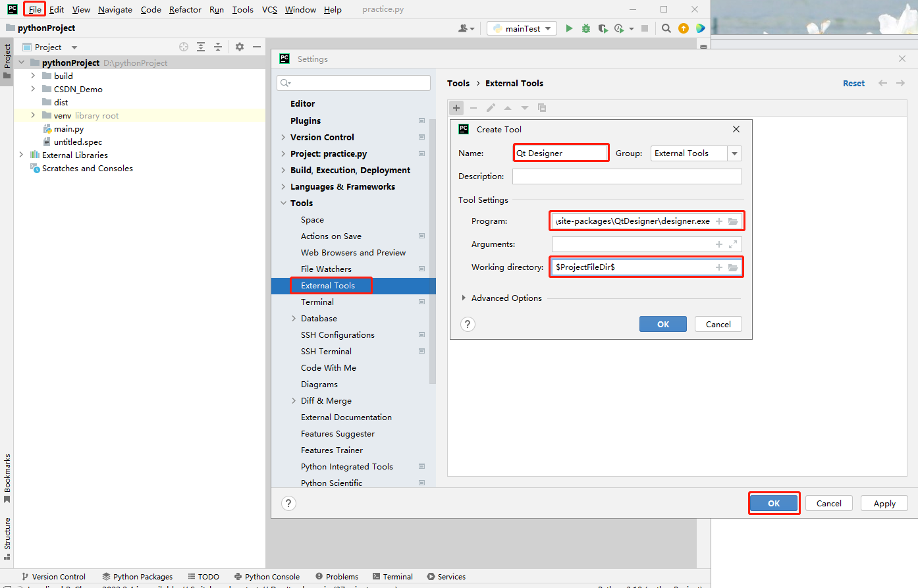Viewport: 918px width, 588px height.
Task: Click Settings back arrow icon
Action: coord(883,83)
